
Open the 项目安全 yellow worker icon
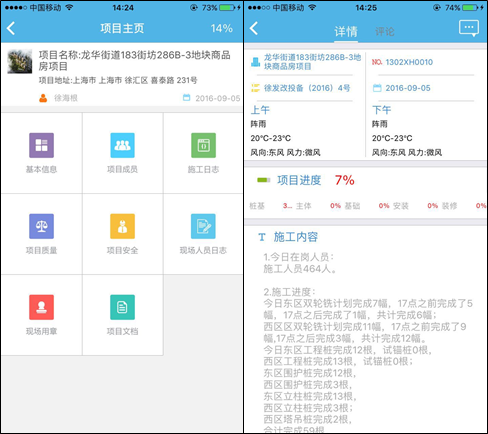[122, 226]
